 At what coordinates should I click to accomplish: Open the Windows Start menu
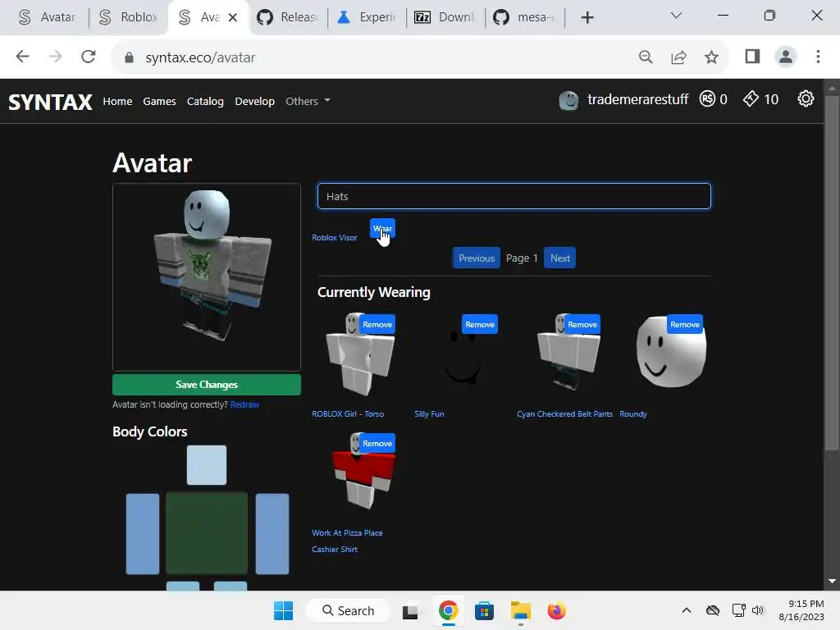click(283, 610)
